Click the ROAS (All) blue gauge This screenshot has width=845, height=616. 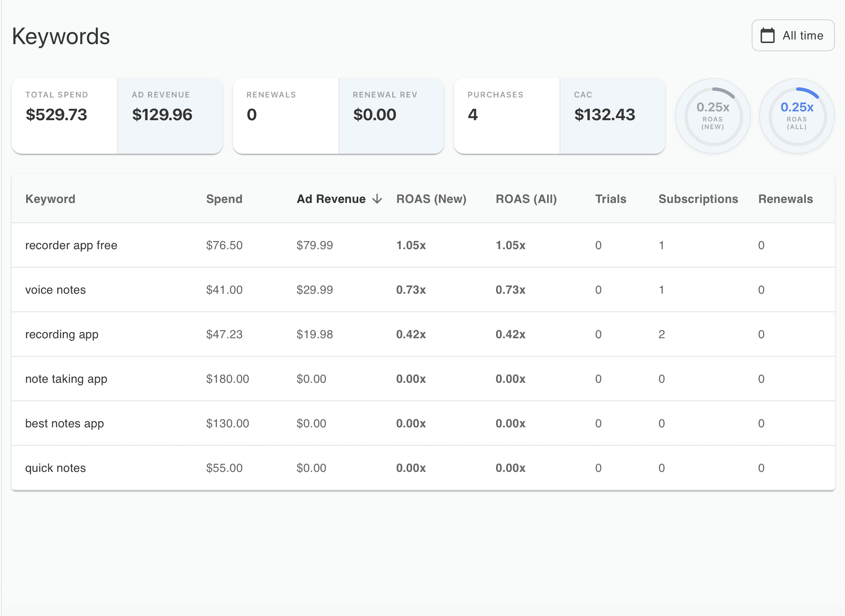pyautogui.click(x=797, y=116)
